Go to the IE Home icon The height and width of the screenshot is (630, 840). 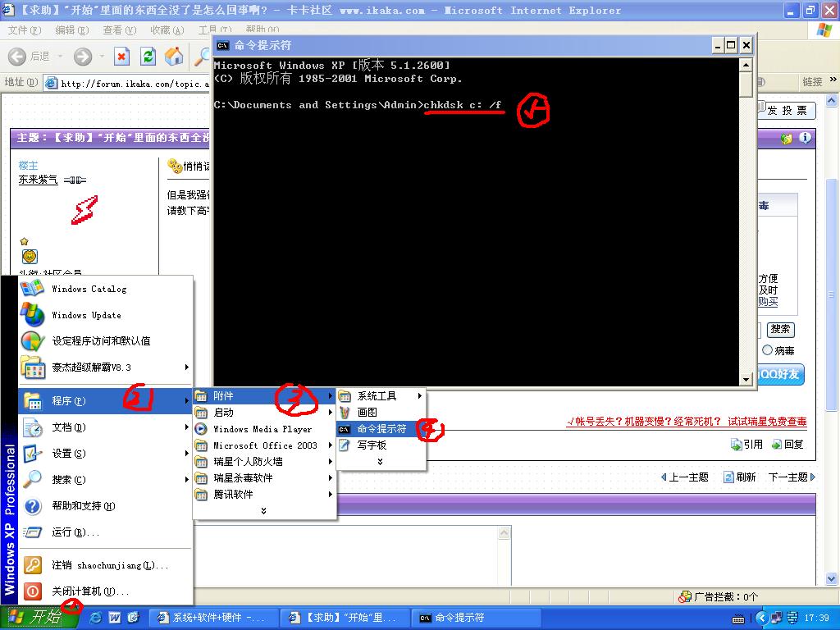click(174, 57)
